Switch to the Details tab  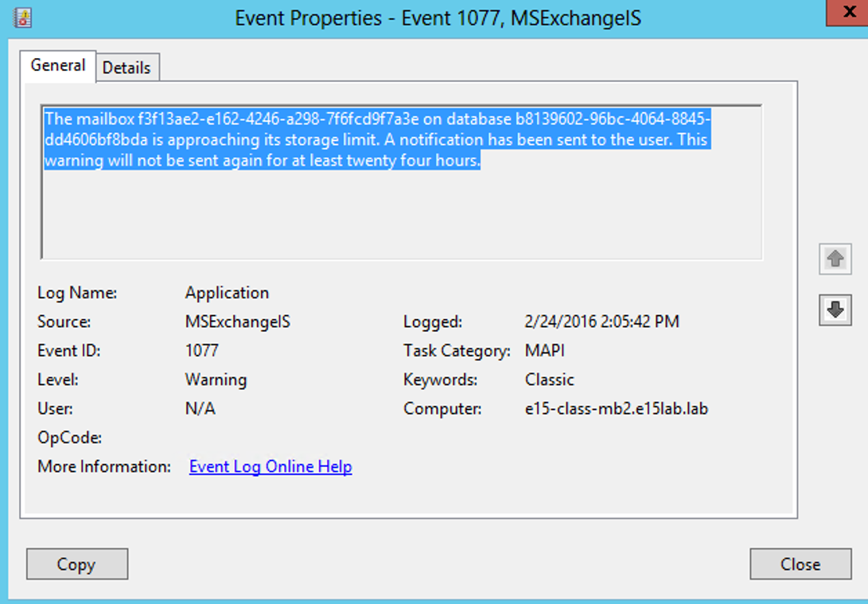click(x=127, y=68)
